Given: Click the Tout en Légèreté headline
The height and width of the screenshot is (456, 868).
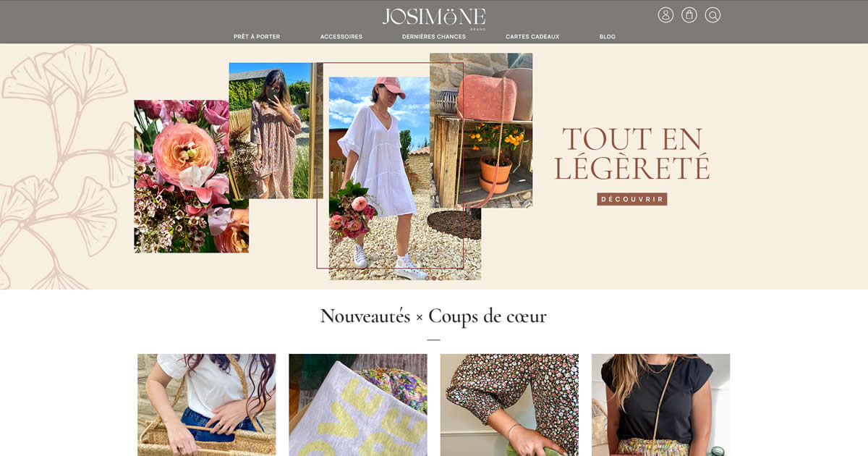Looking at the screenshot, I should pos(632,153).
